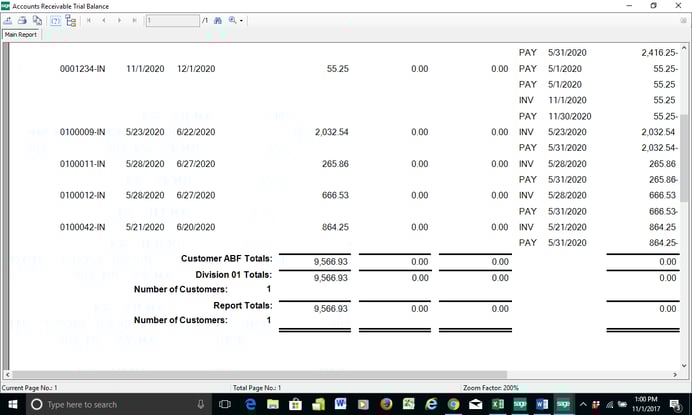Jump to the last page arrow
The image size is (692, 415).
coord(135,20)
